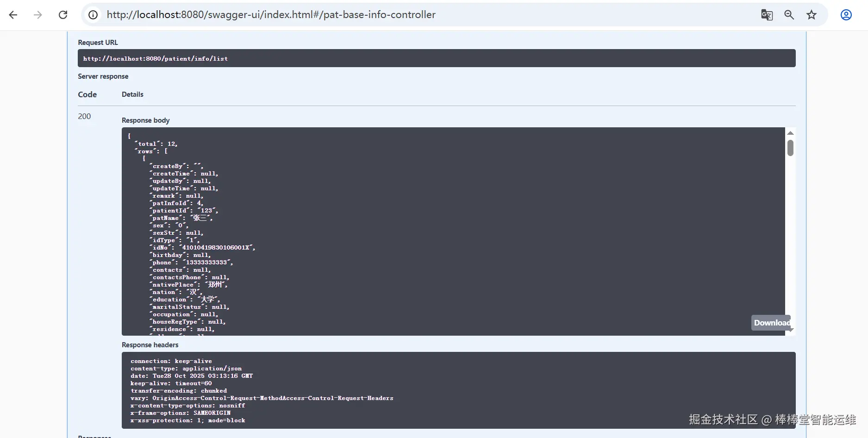Download the response body

(772, 323)
